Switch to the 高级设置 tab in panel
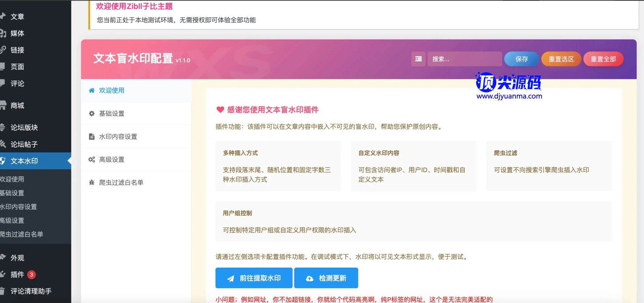The image size is (644, 303). point(112,159)
